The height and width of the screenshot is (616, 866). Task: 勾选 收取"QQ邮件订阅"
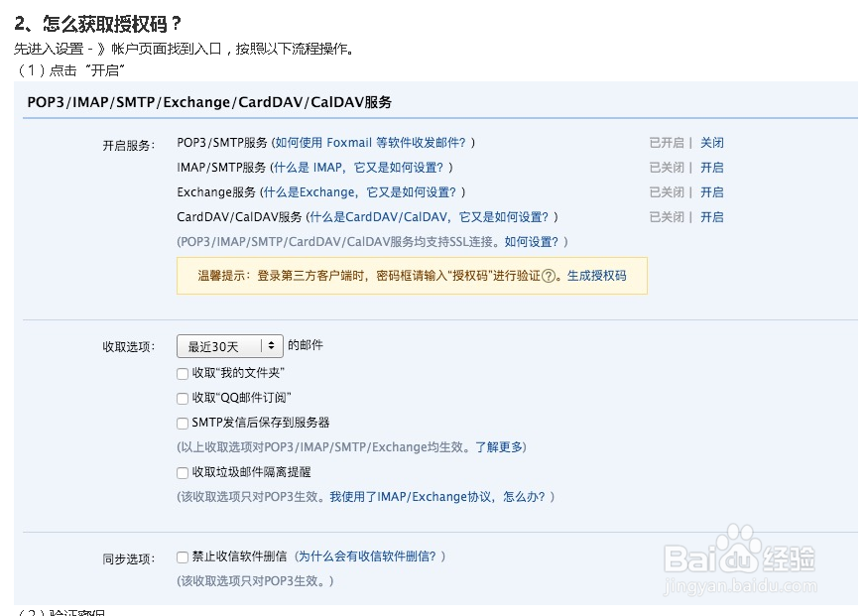pyautogui.click(x=182, y=398)
